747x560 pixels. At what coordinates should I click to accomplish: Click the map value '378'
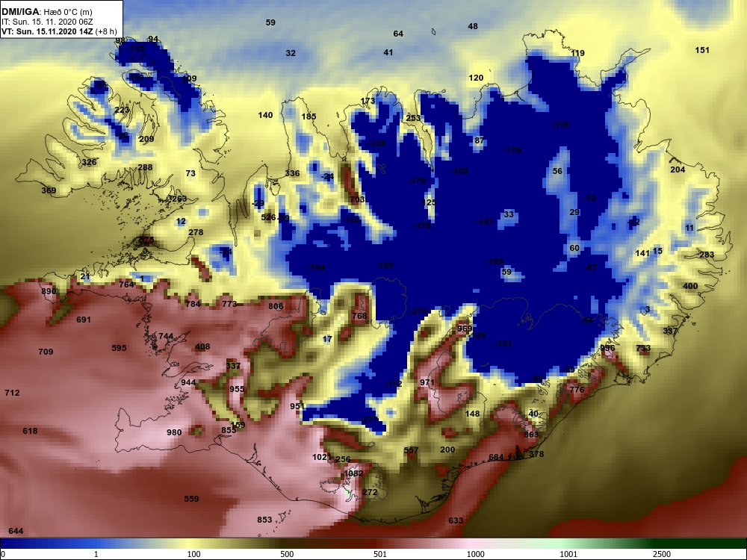536,453
